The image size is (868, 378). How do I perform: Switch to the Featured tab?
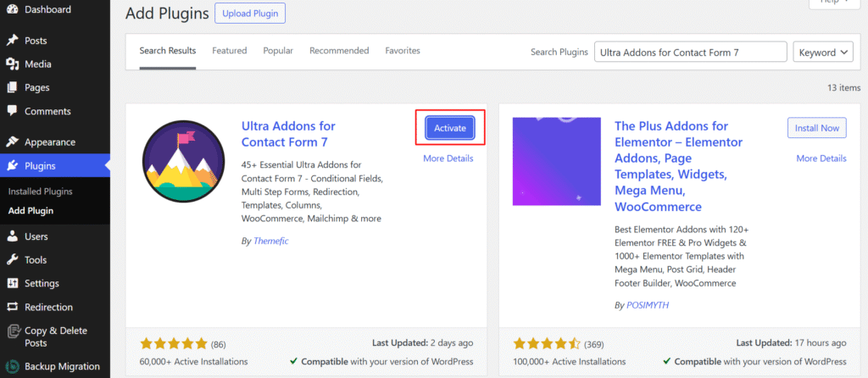point(229,50)
